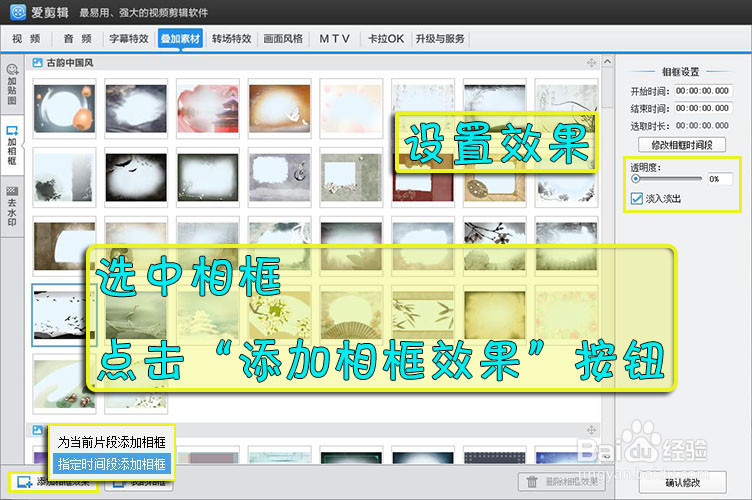Choose 为当前片段添加相框 from the popup menu
The image size is (752, 500).
[112, 442]
